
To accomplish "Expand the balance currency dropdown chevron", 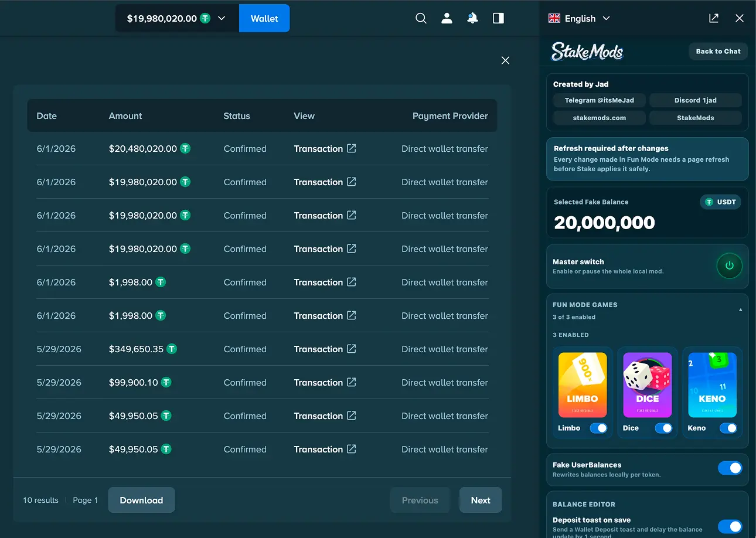I will [222, 18].
